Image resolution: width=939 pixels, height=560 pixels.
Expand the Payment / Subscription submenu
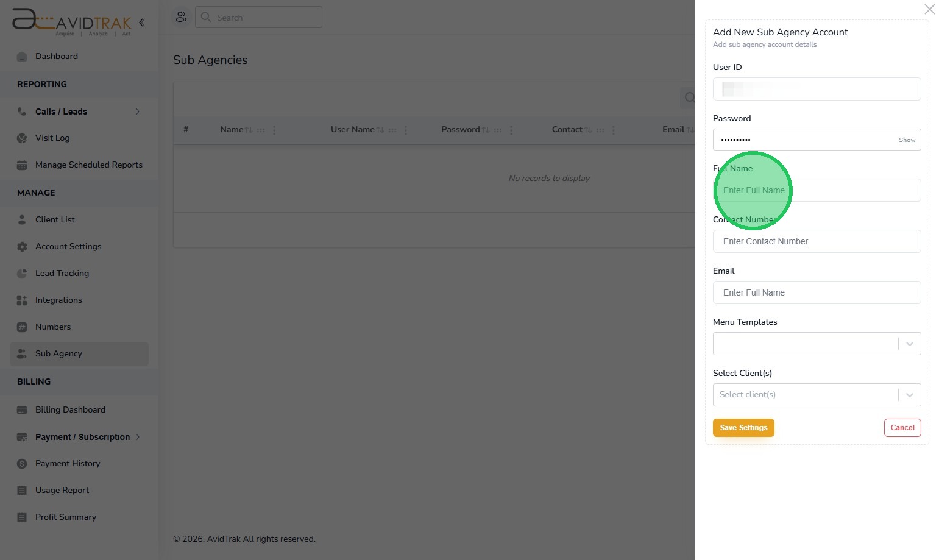pyautogui.click(x=138, y=437)
